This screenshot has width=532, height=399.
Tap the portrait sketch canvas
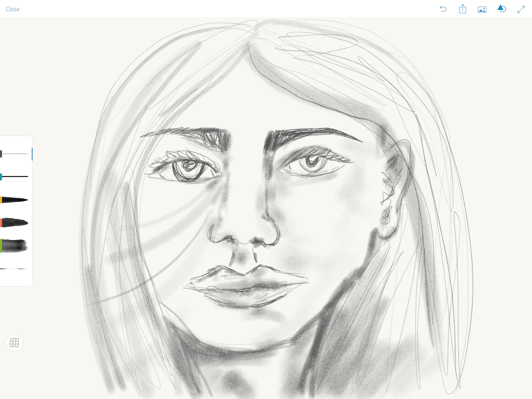point(266,213)
